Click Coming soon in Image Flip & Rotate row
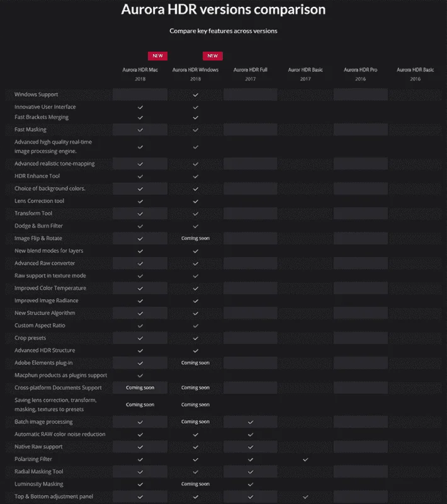This screenshot has height=504, width=447. [x=195, y=238]
